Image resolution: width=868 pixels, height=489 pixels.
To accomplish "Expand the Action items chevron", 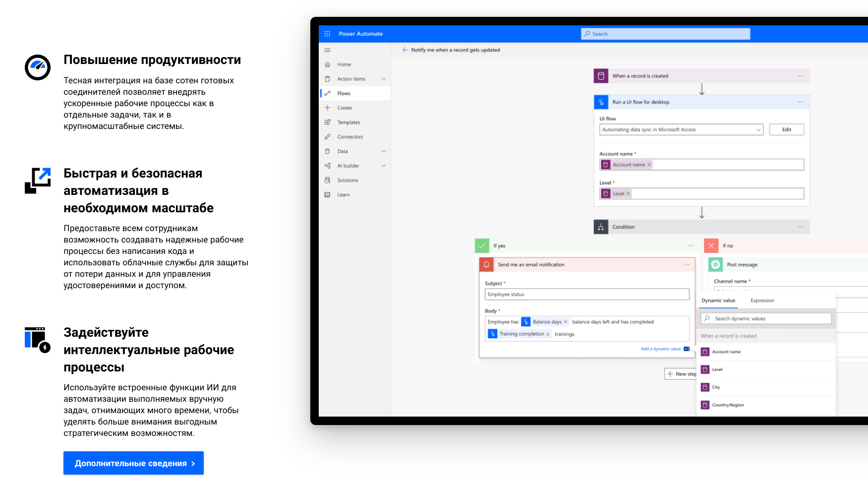I will point(384,79).
